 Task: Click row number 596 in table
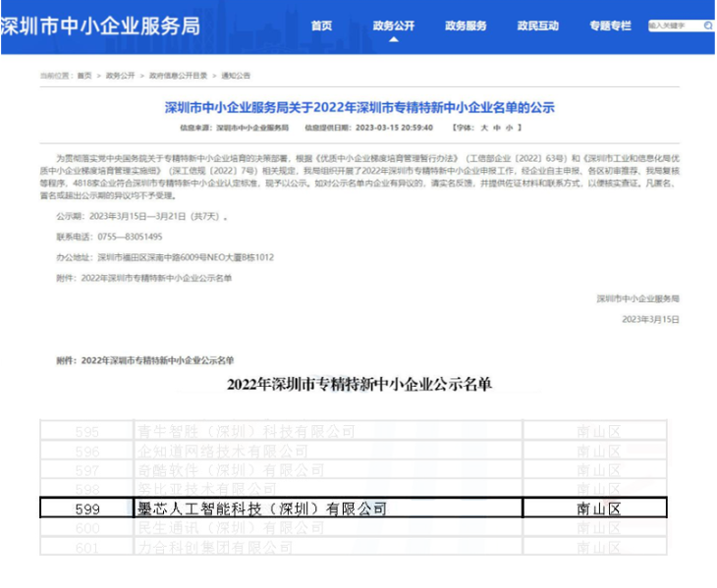click(x=86, y=452)
